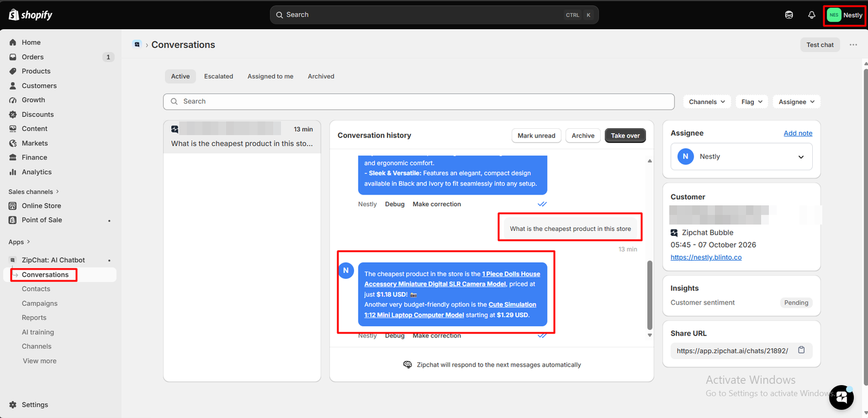Click the NES store avatar
Image resolution: width=868 pixels, height=418 pixels.
834,15
